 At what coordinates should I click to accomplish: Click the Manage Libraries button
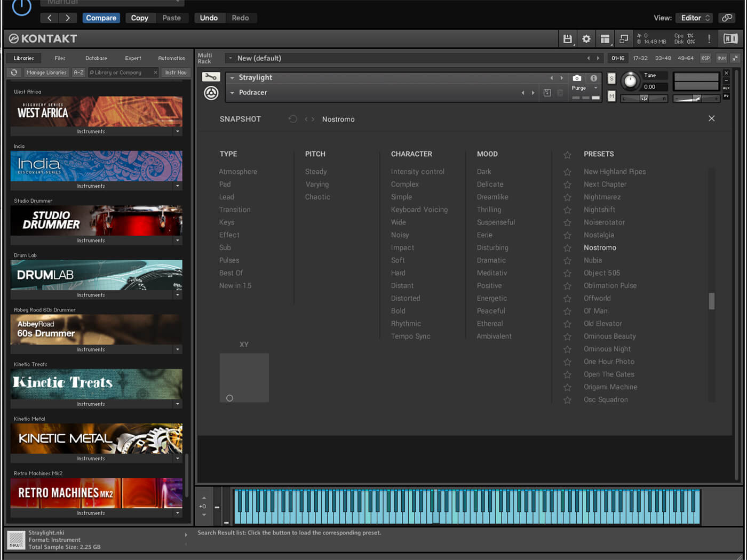click(46, 73)
